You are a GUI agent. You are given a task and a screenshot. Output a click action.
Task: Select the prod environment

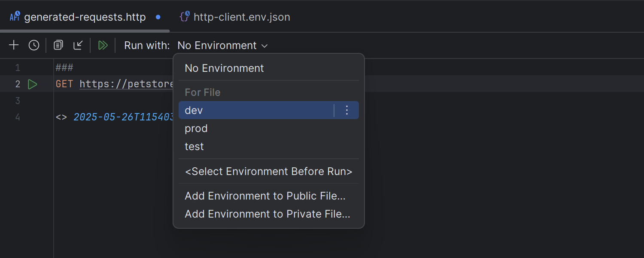[x=196, y=129]
